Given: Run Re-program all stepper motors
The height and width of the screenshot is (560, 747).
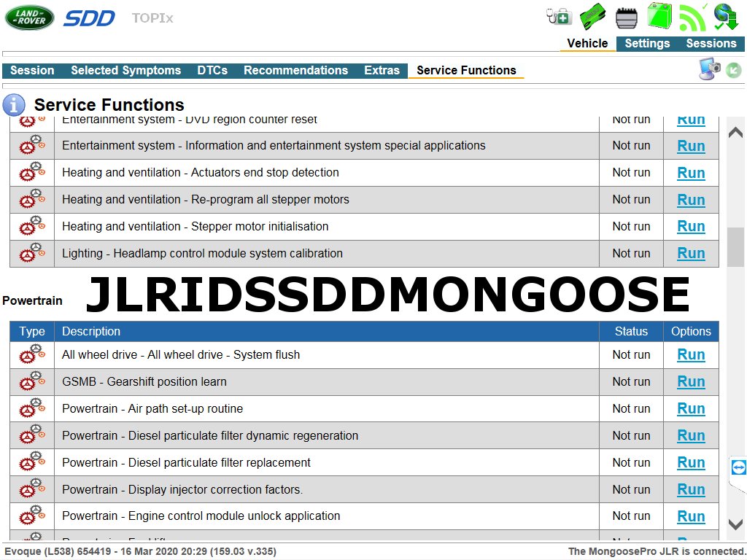Looking at the screenshot, I should [x=691, y=200].
